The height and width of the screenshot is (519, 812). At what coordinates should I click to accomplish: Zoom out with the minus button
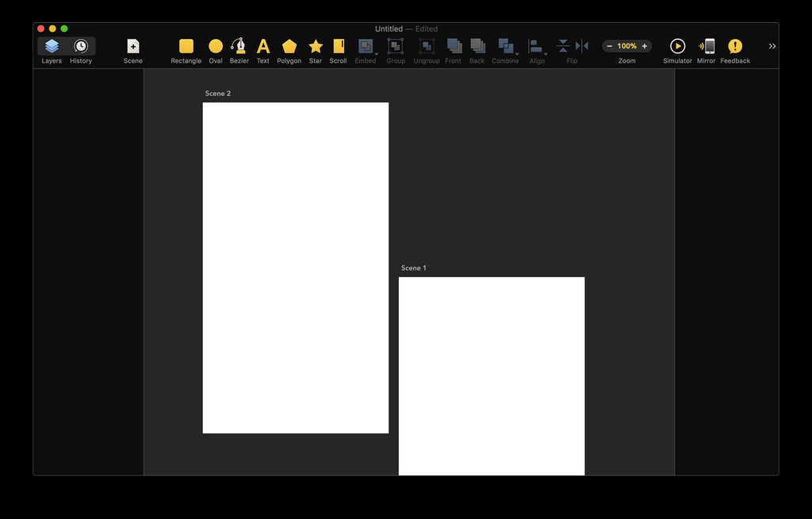(609, 47)
